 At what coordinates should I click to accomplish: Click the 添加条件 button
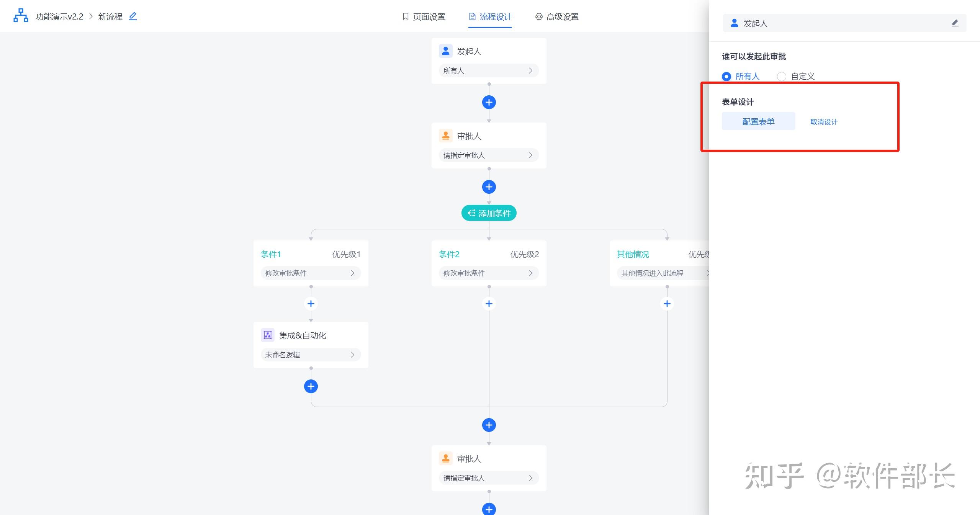tap(489, 213)
